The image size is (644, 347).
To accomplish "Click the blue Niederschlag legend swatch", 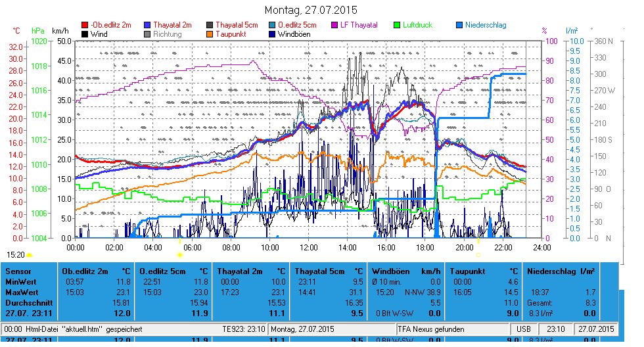I will 459,25.
